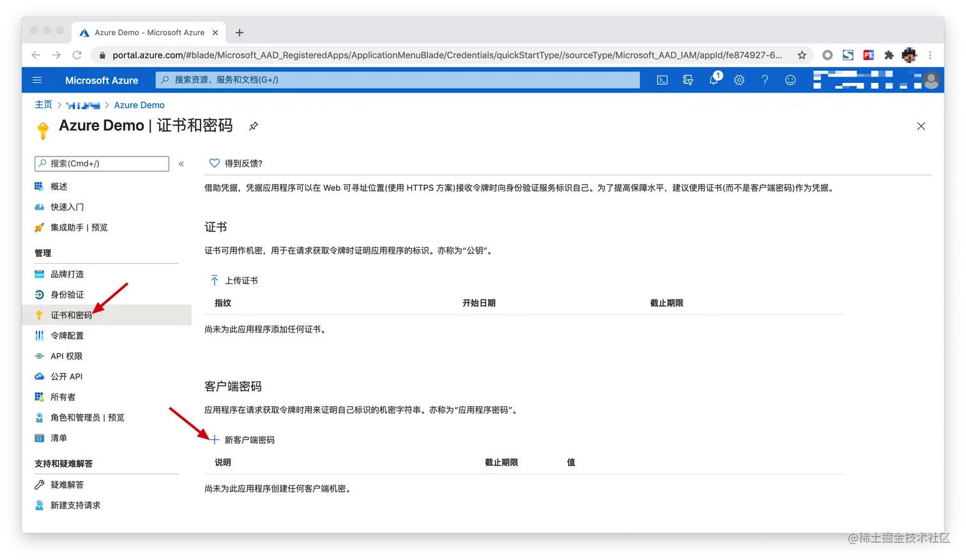Open the Azure portal hamburger menu
Screen dimensions: 966x560
coord(37,80)
